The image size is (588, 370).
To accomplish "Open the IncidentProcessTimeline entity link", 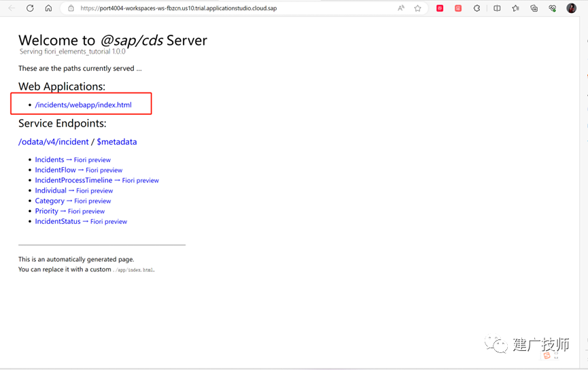I will pyautogui.click(x=73, y=180).
